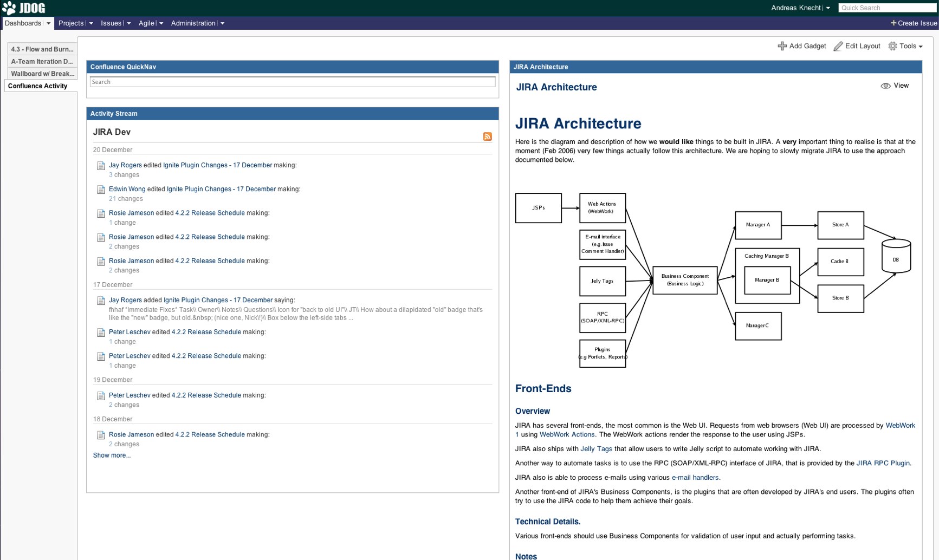Click page icon beside Jay Rogers 3 changes entry
The height and width of the screenshot is (560, 939).
pos(101,166)
